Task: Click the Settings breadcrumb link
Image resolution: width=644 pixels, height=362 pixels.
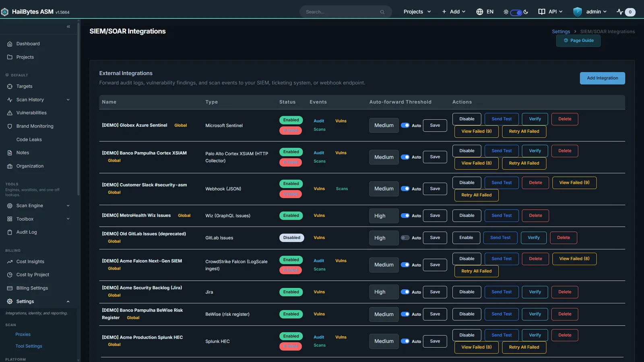Action: point(561,31)
